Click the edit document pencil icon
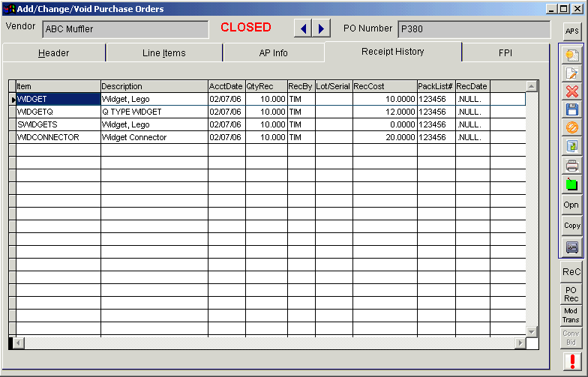 coord(571,73)
